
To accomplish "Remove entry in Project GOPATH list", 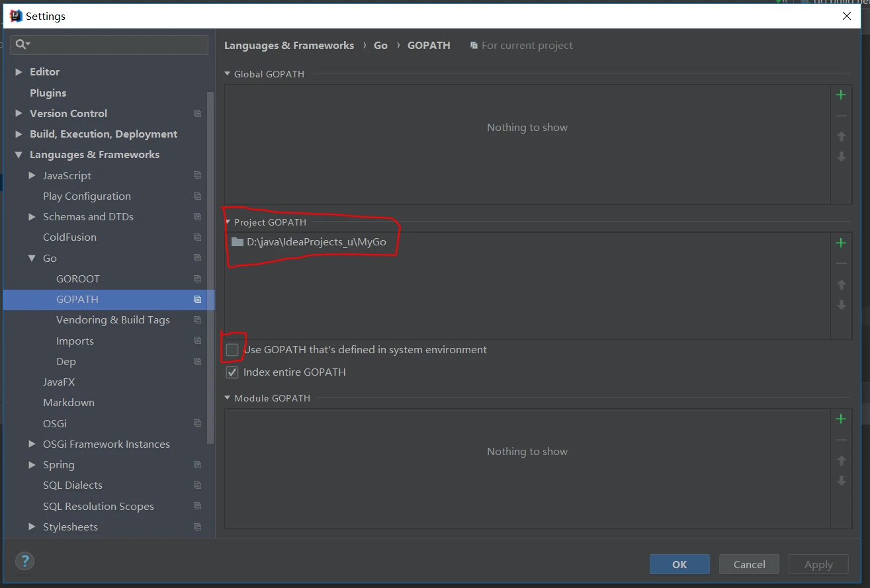I will click(841, 264).
